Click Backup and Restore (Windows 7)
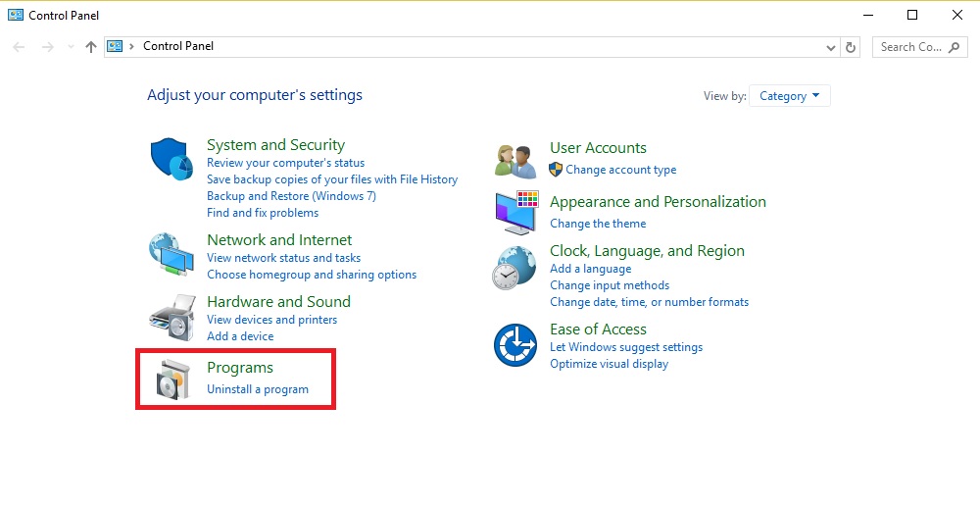 [291, 196]
